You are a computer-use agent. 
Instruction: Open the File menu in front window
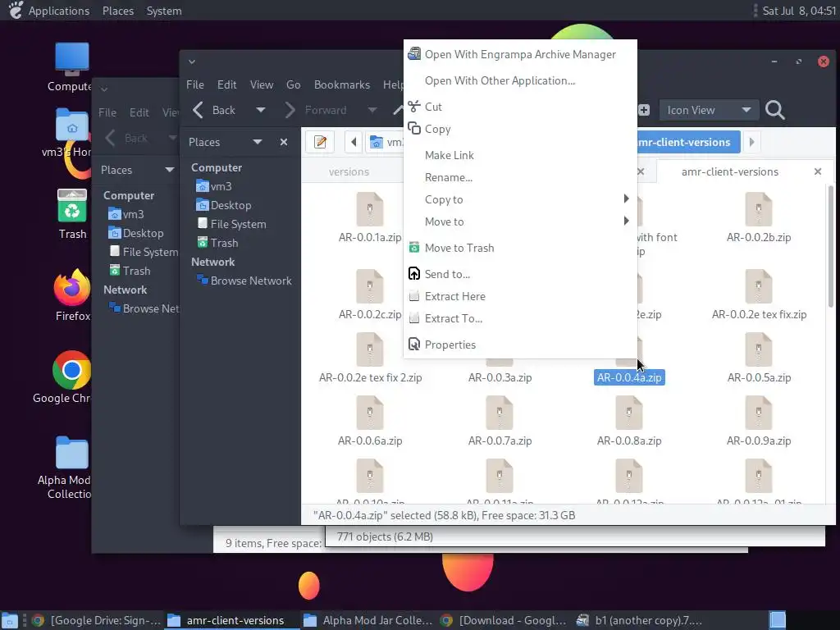click(x=195, y=84)
